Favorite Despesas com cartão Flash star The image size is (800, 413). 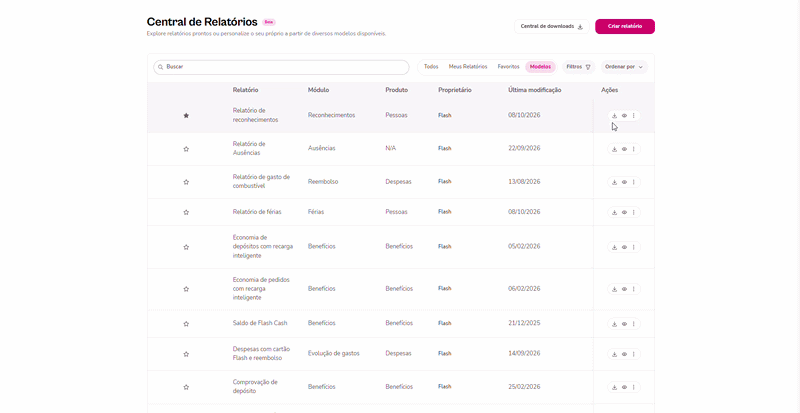[x=186, y=354]
